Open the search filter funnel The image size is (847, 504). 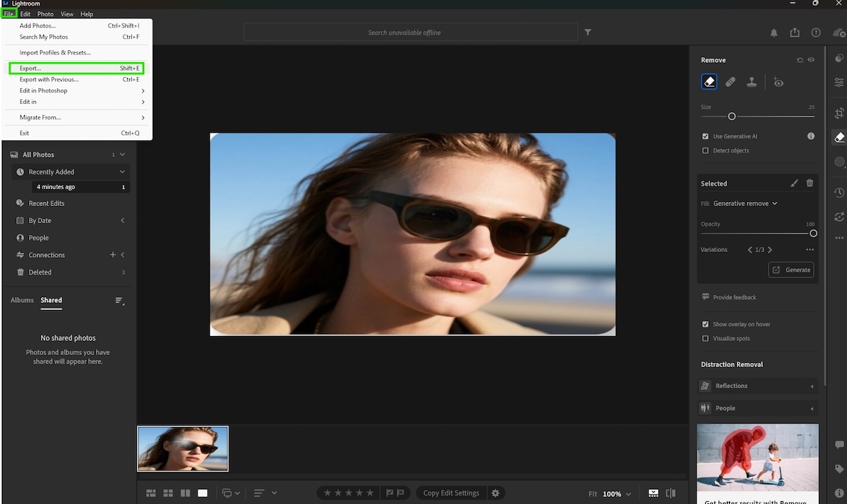click(x=588, y=32)
